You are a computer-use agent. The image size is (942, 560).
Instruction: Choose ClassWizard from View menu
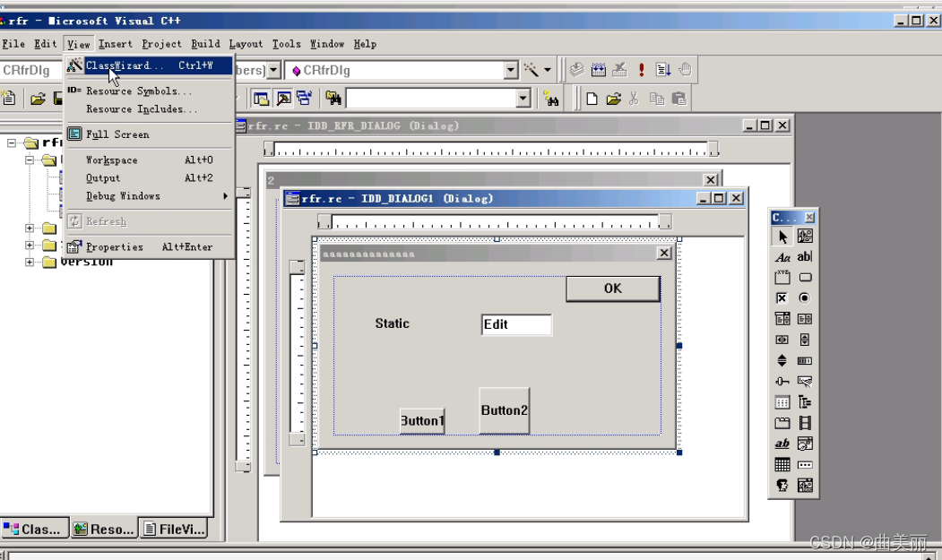[149, 65]
